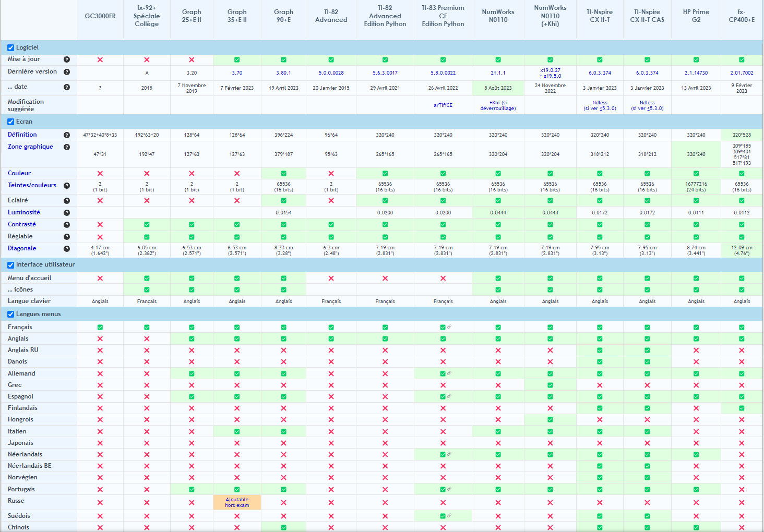Toggle the Ecran section checkbox
The width and height of the screenshot is (764, 532).
point(11,122)
